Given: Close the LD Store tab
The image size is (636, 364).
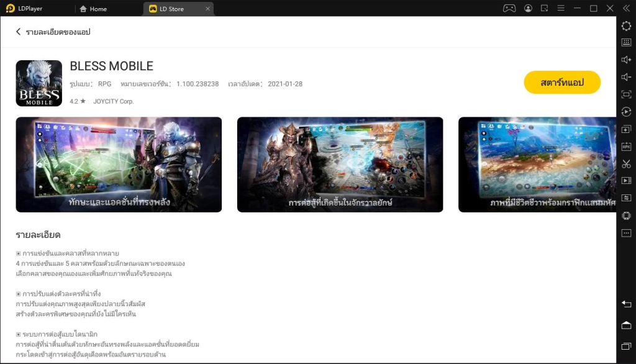Looking at the screenshot, I should coord(207,9).
